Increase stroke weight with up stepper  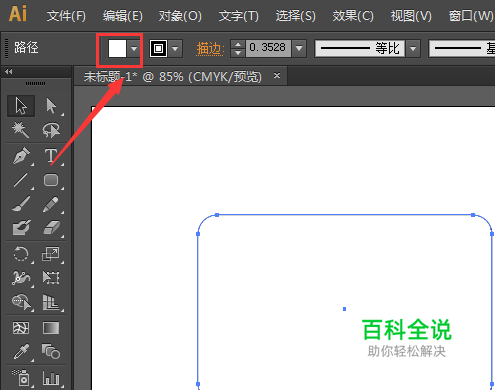[x=238, y=44]
